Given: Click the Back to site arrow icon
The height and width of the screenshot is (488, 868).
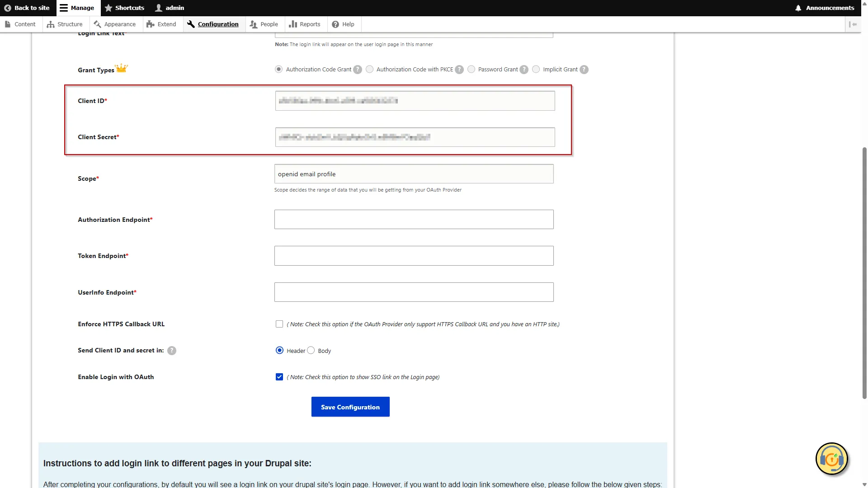Looking at the screenshot, I should click(x=7, y=8).
